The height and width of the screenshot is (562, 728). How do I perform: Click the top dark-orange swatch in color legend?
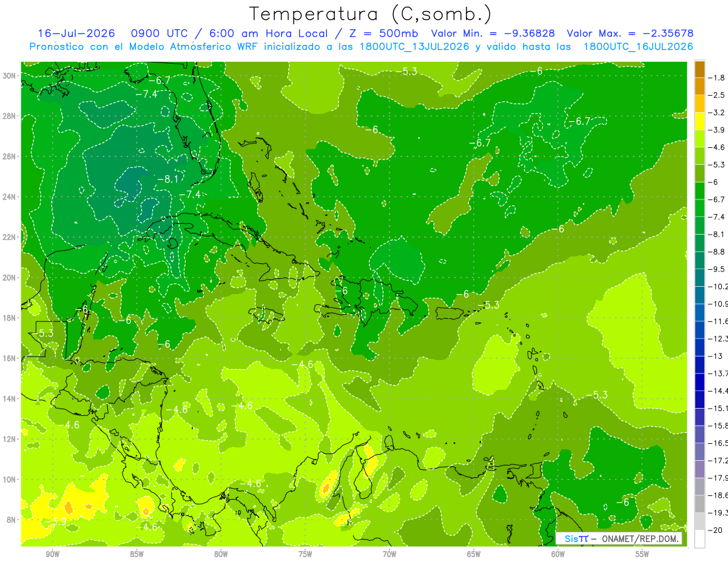coord(699,69)
